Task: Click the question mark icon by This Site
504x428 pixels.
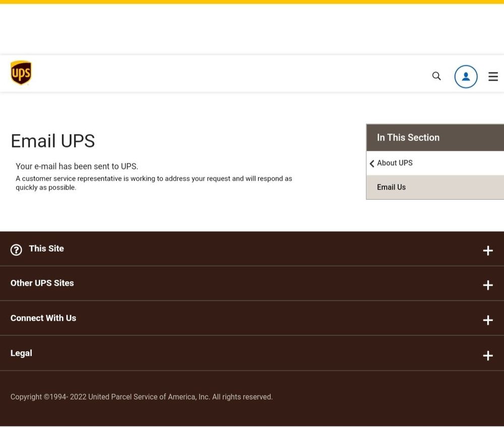Action: pyautogui.click(x=16, y=250)
